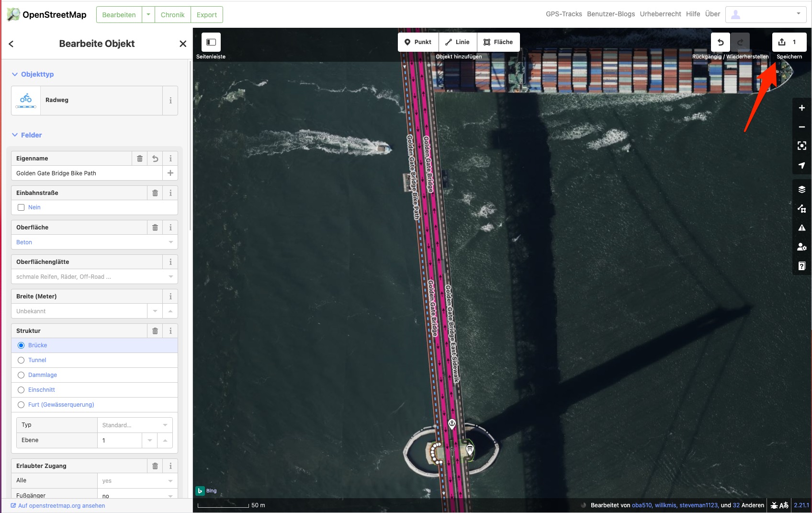The height and width of the screenshot is (513, 812).
Task: Select the Furt (Gewässerquerung) radio button
Action: pos(21,405)
